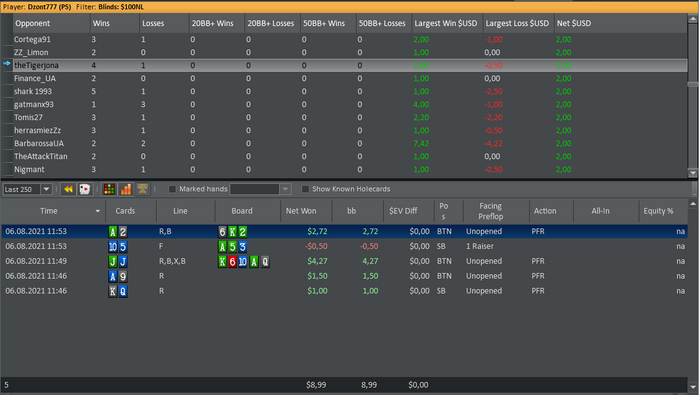
Task: Click the -4,22 largest loss value
Action: click(x=493, y=143)
